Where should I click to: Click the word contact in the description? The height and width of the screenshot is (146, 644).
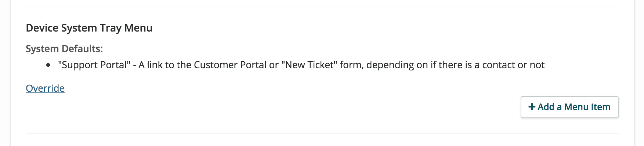pos(499,65)
